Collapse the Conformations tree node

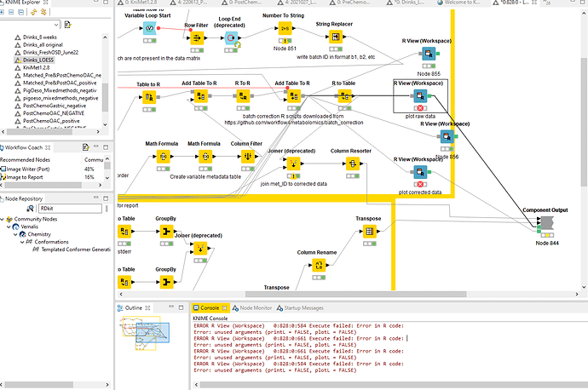pos(22,242)
